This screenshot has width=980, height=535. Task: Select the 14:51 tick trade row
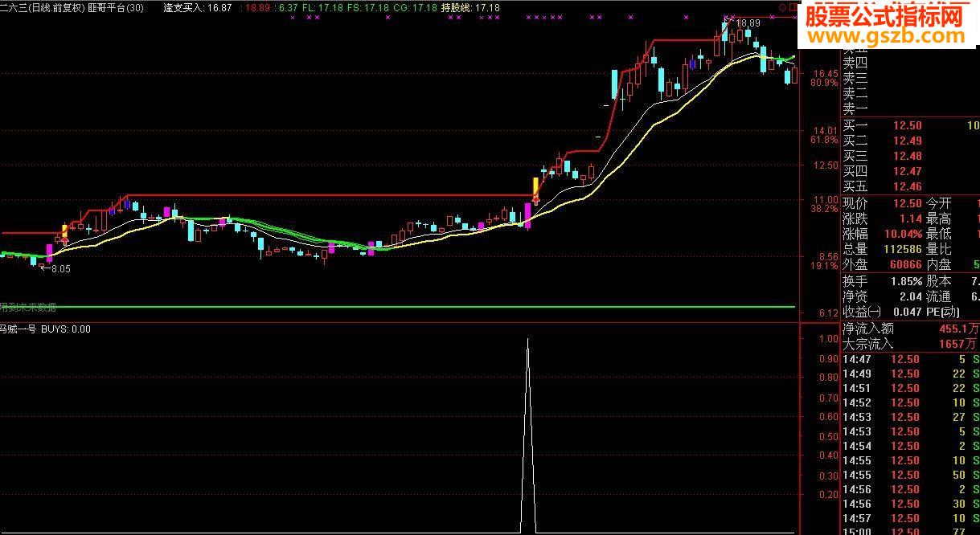910,388
